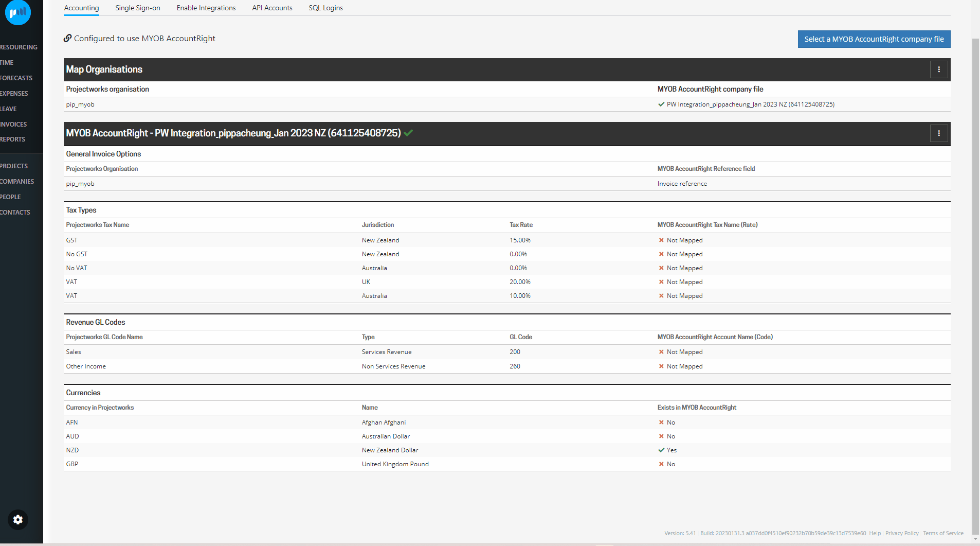
Task: Click the red cross beside AFN currency
Action: pyautogui.click(x=661, y=422)
